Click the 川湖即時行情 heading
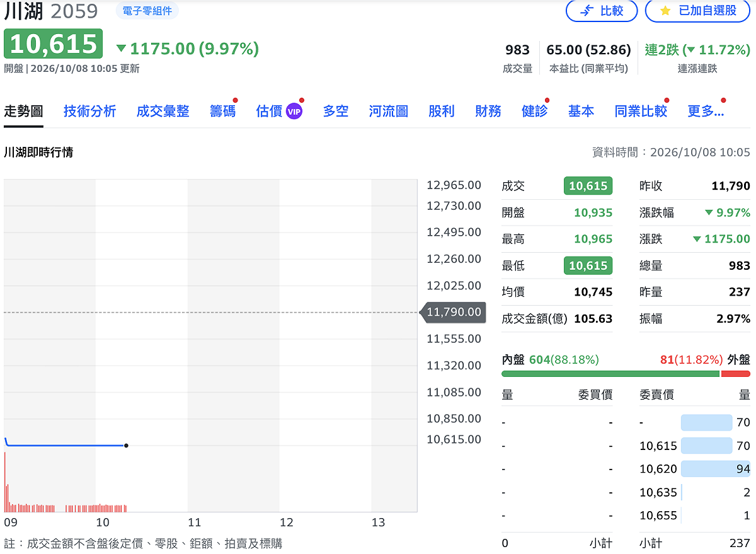This screenshot has height=554, width=756. (38, 152)
